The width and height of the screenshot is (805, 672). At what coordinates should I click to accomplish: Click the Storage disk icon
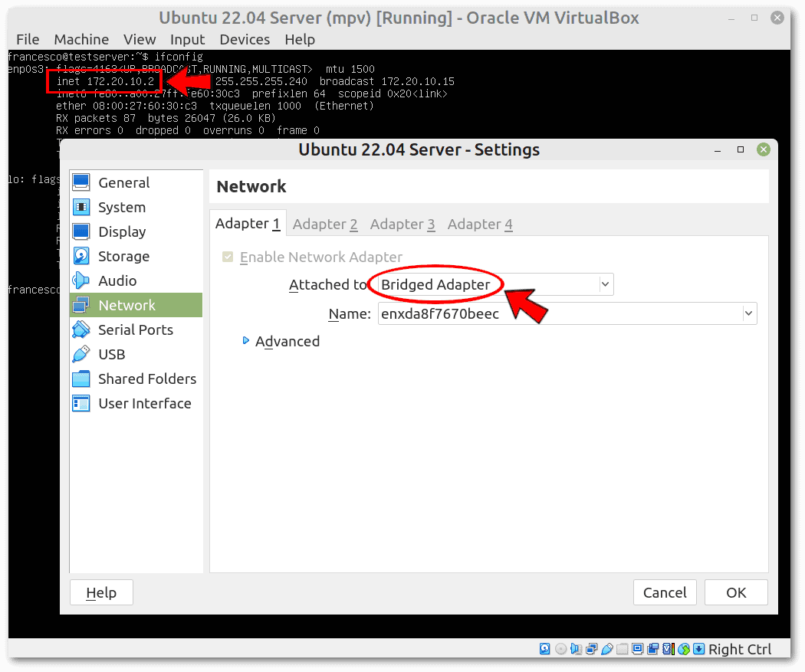[81, 255]
